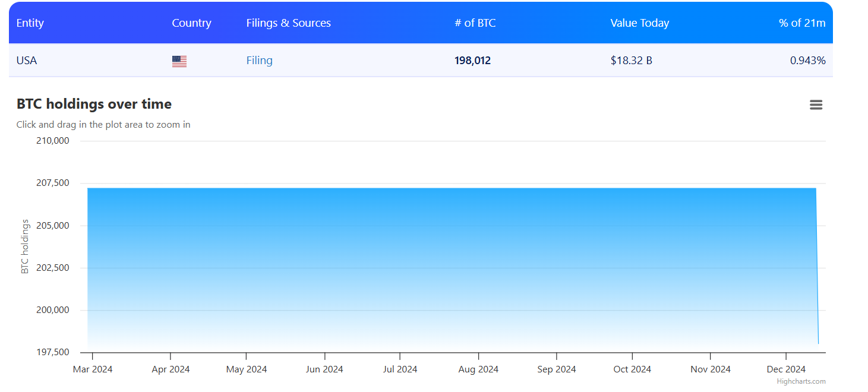Image resolution: width=868 pixels, height=392 pixels.
Task: Click the 205,000 y-axis label
Action: pos(53,226)
